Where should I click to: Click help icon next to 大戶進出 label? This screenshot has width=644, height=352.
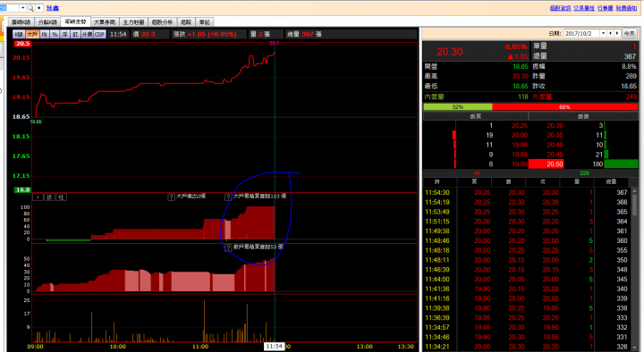click(x=171, y=197)
